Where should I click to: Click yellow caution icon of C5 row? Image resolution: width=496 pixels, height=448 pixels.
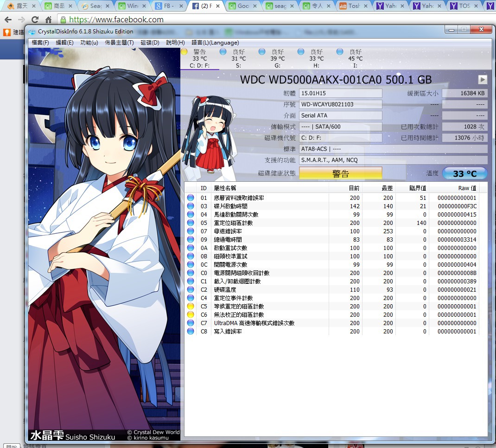[191, 306]
